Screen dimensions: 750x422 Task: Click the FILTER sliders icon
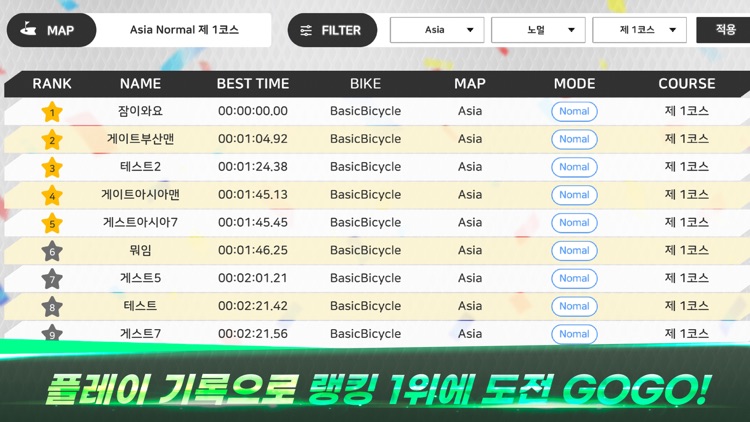pos(306,31)
